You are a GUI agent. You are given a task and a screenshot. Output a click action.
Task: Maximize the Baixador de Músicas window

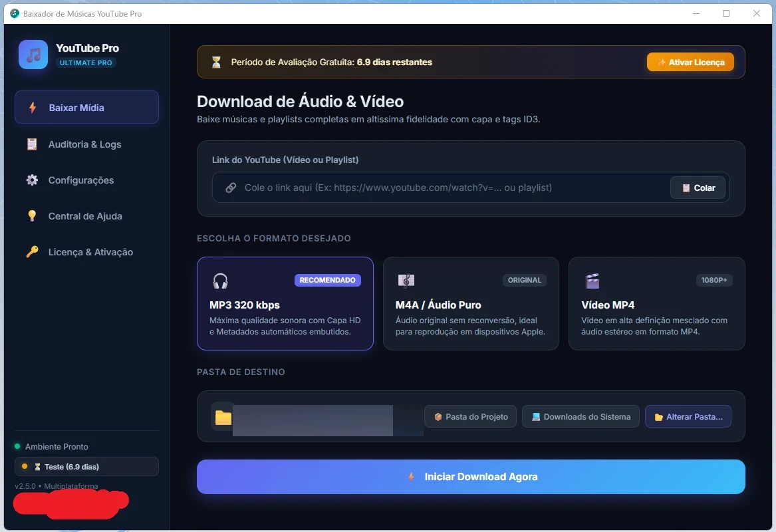tap(726, 13)
